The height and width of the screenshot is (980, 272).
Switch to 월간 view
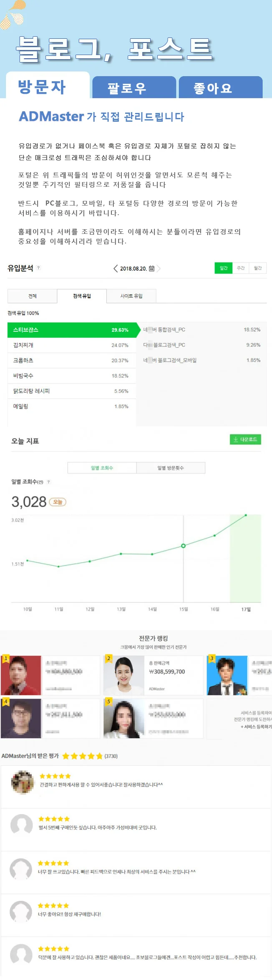pyautogui.click(x=258, y=268)
